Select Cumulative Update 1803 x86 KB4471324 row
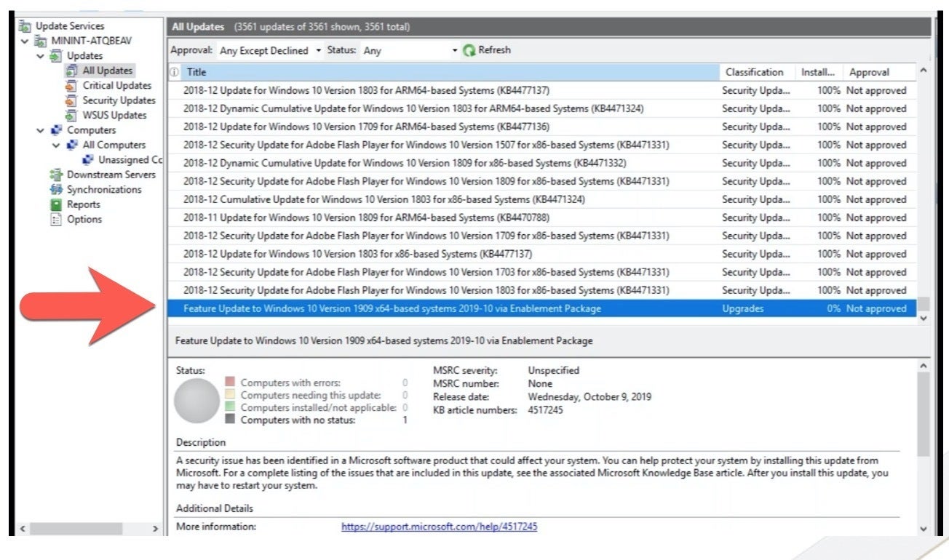The image size is (949, 560). tap(541, 200)
